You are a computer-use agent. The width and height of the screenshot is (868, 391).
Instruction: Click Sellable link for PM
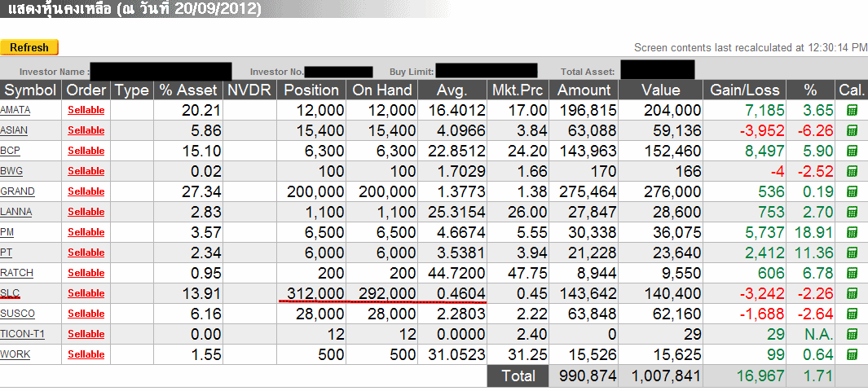click(x=86, y=232)
